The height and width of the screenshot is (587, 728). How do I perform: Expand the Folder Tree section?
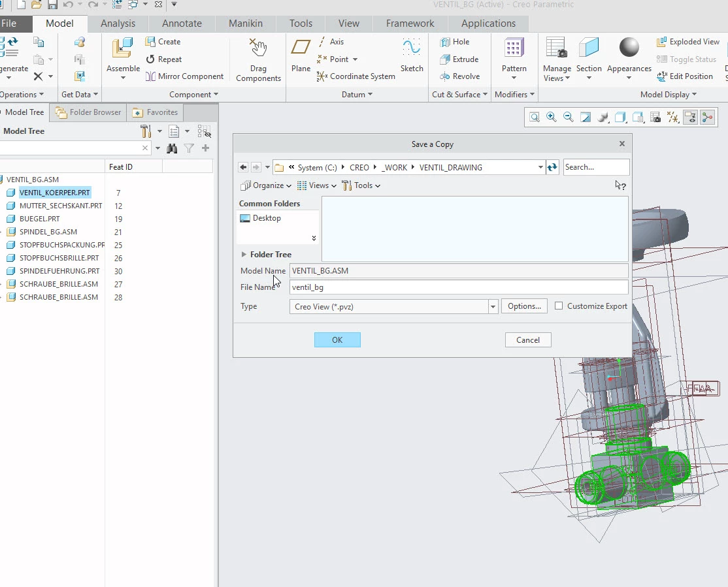tap(244, 255)
